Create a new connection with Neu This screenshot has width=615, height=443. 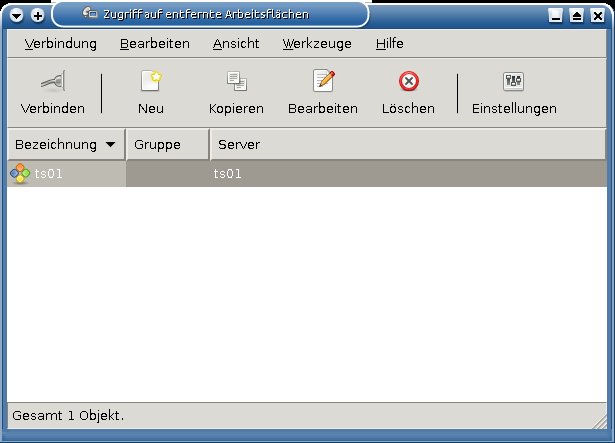coord(151,82)
